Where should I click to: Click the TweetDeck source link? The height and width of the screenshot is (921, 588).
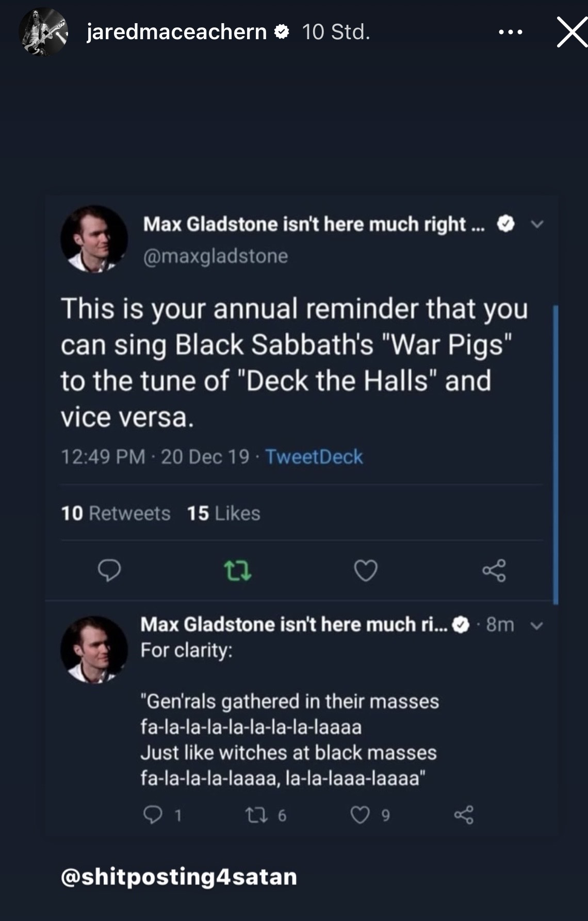click(314, 457)
